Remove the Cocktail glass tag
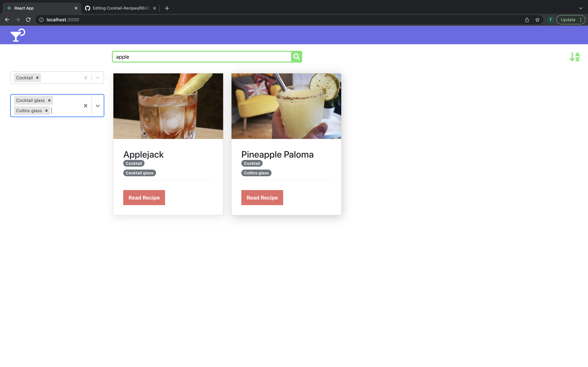Screen dimensions: 588x367 [x=49, y=100]
